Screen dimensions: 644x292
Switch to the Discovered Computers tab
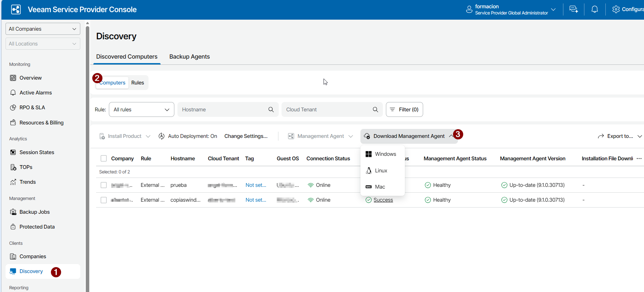pos(127,57)
